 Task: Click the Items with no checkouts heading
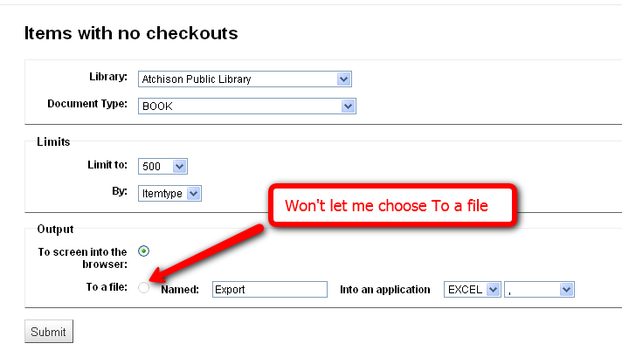point(131,33)
